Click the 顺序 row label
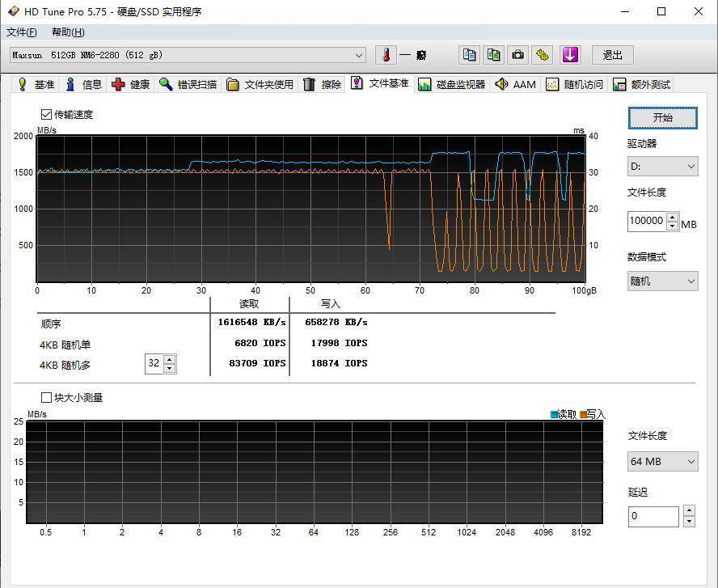Viewport: 718px width, 588px height. (50, 324)
